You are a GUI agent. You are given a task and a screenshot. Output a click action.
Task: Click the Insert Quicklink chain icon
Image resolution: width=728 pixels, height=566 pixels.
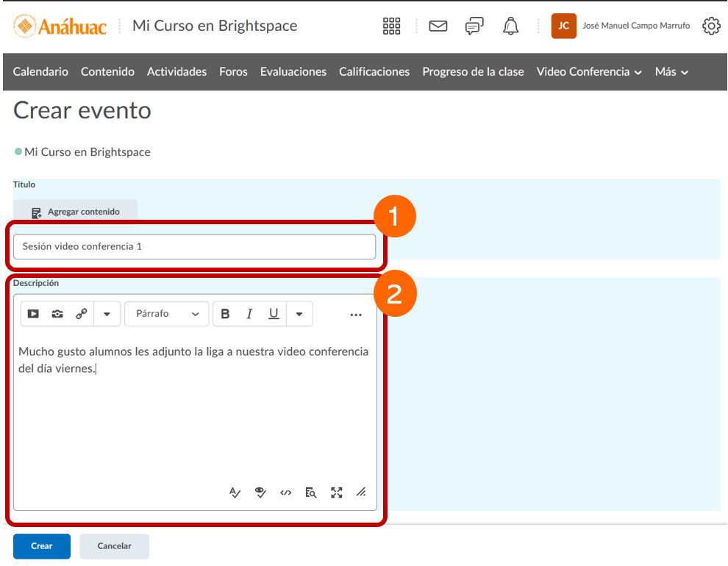[x=82, y=314]
